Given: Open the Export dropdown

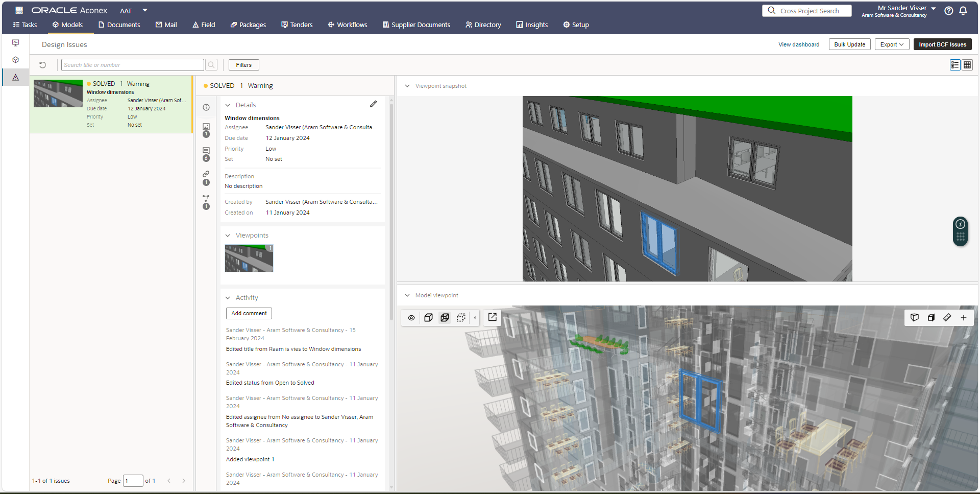Looking at the screenshot, I should click(891, 44).
